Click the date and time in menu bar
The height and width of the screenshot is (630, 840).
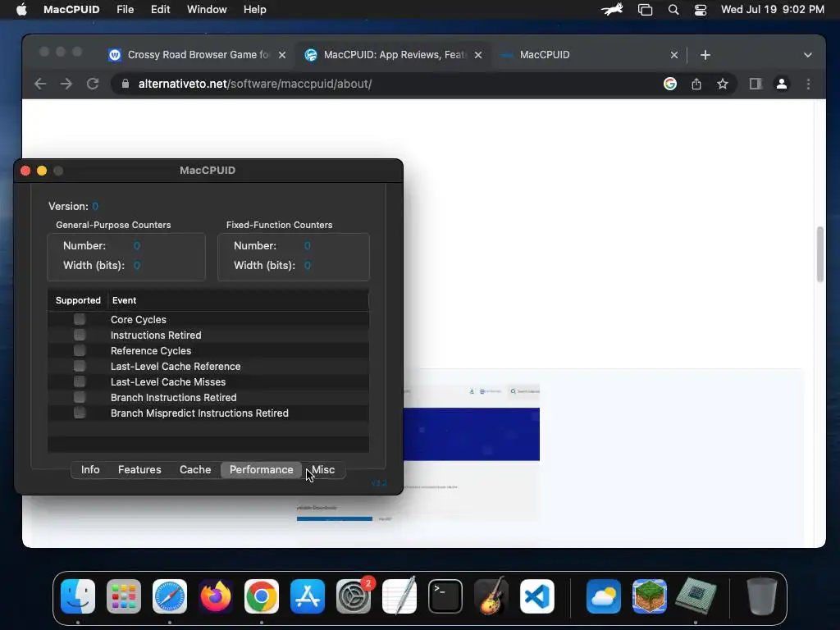pos(772,10)
